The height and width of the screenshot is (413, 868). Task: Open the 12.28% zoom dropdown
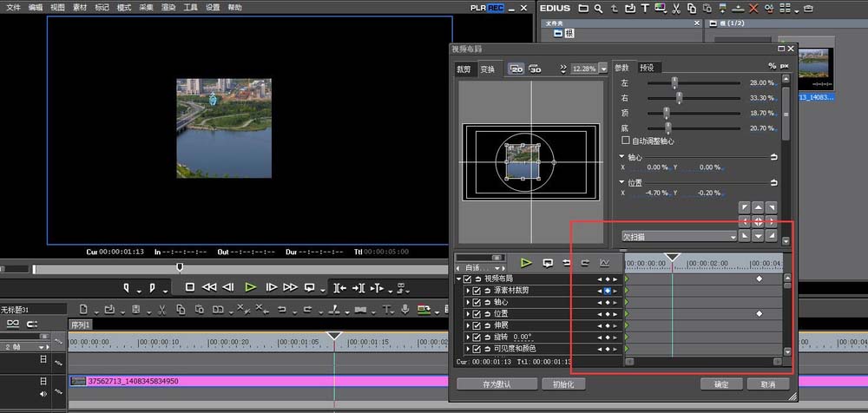click(602, 69)
